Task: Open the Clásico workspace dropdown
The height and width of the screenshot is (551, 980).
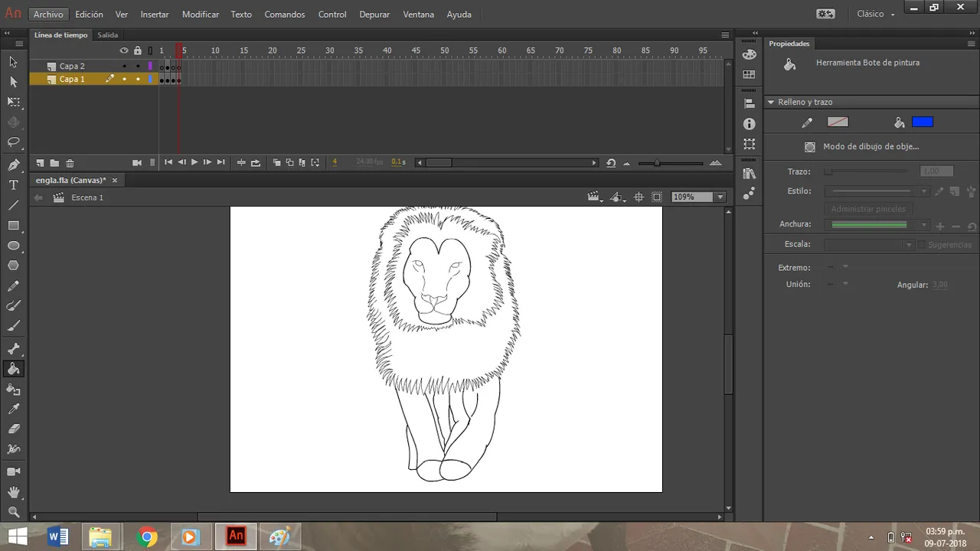Action: pos(876,14)
